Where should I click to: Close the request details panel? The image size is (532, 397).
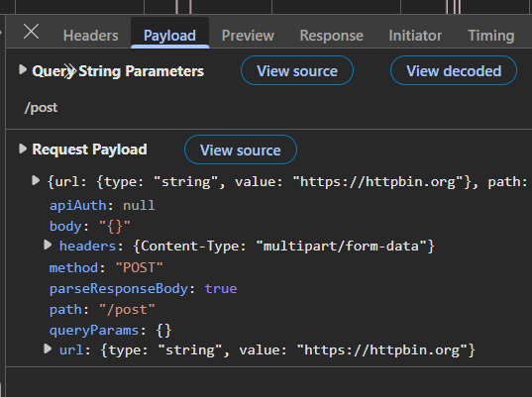tap(32, 32)
